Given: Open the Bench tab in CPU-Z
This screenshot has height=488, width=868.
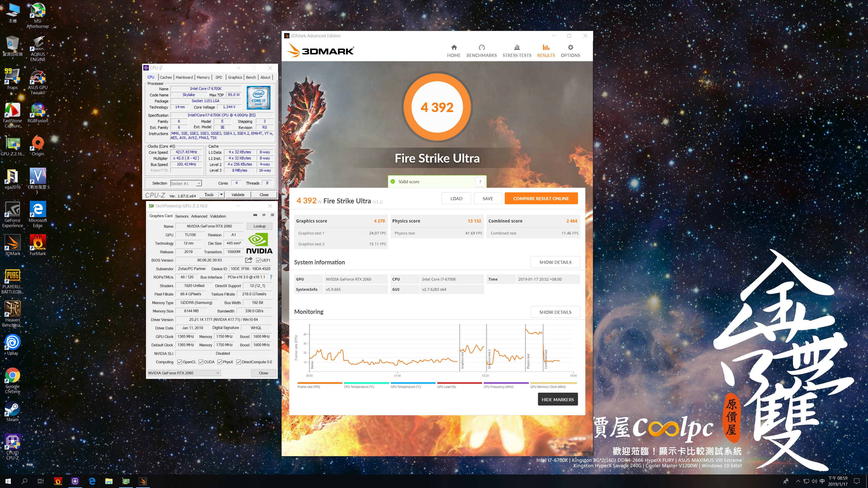Looking at the screenshot, I should click(x=251, y=77).
